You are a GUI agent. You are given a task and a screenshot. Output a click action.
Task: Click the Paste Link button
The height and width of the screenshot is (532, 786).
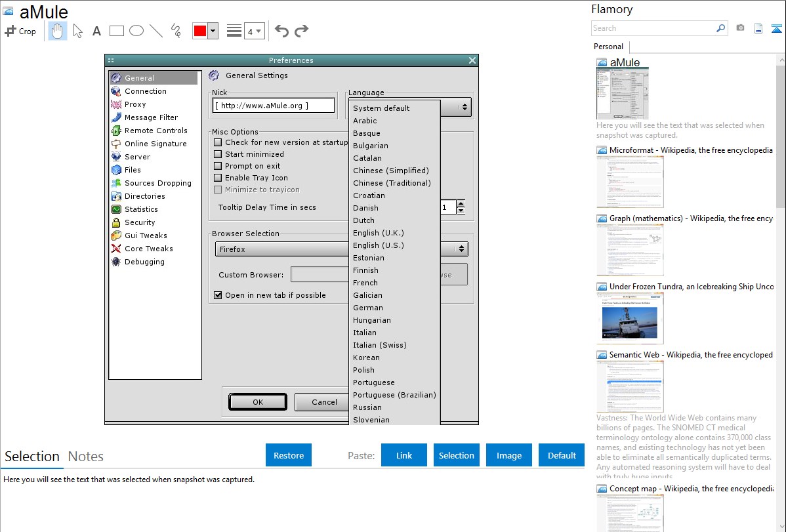point(404,455)
